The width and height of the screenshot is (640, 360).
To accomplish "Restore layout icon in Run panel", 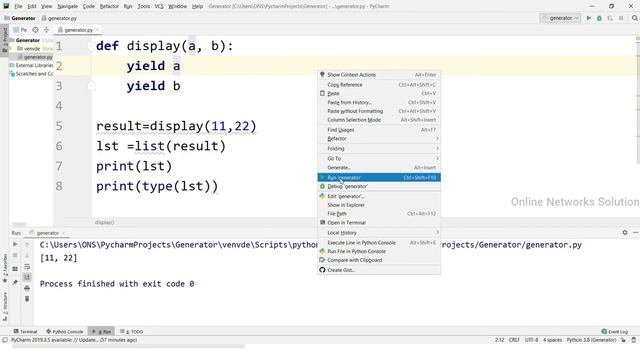I will pyautogui.click(x=15, y=269).
